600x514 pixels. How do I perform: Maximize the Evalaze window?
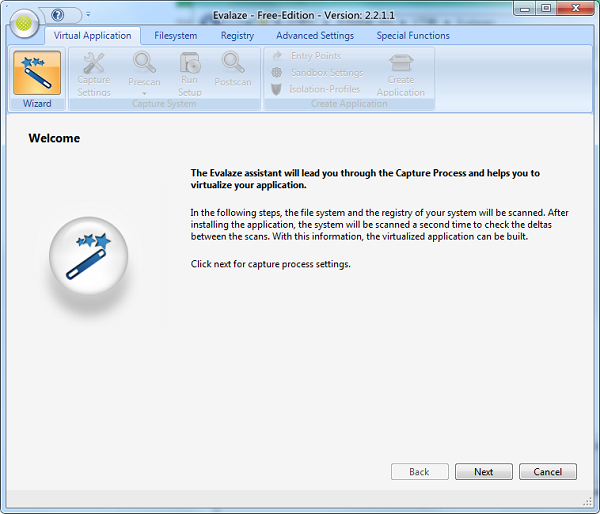(x=546, y=8)
